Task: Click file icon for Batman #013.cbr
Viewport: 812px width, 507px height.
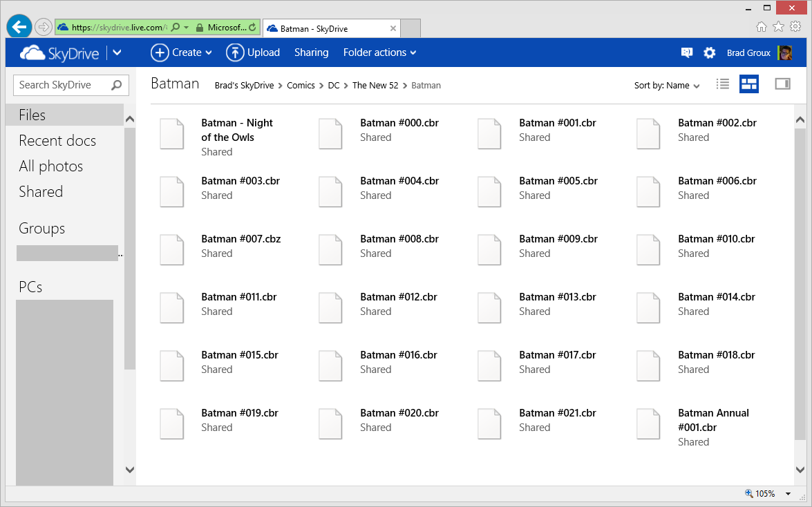Action: coord(489,307)
